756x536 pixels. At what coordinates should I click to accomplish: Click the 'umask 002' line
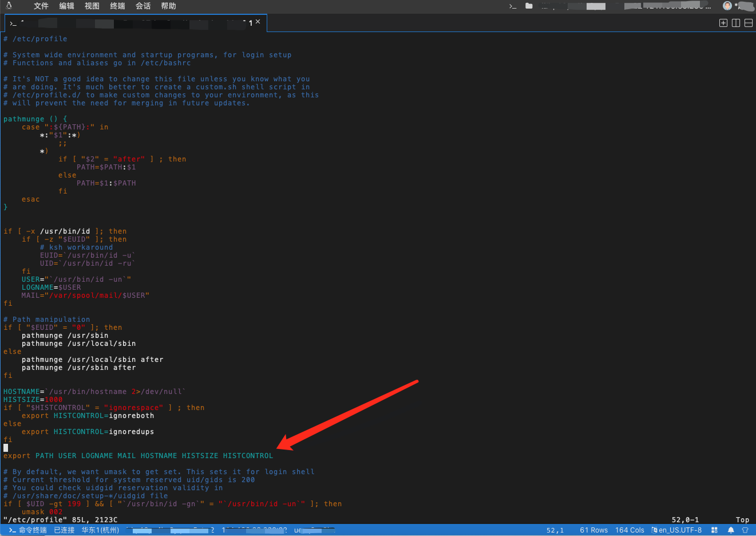pos(42,512)
